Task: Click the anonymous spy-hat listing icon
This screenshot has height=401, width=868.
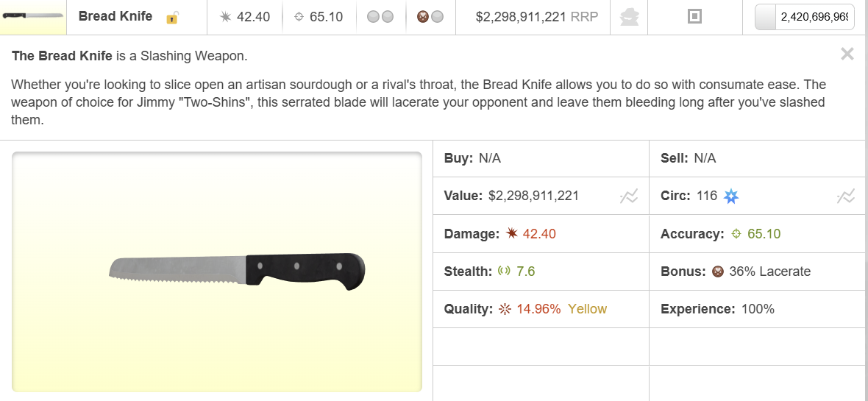Action: (629, 17)
